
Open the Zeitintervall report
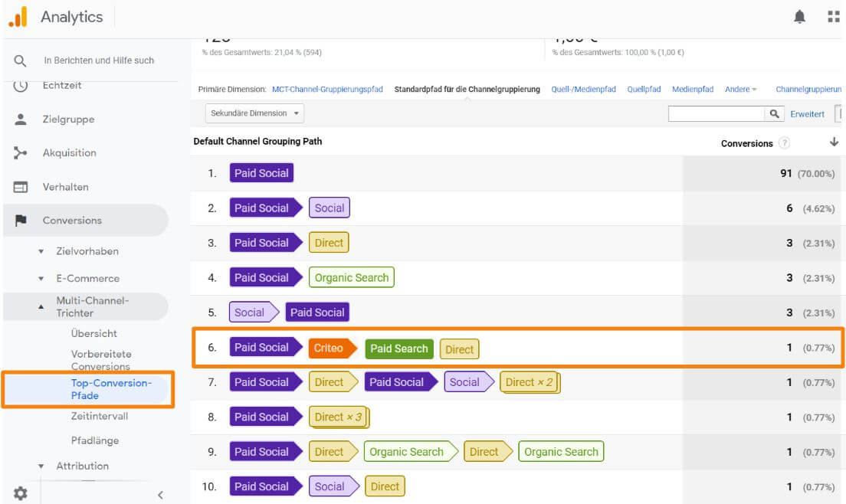tap(100, 416)
